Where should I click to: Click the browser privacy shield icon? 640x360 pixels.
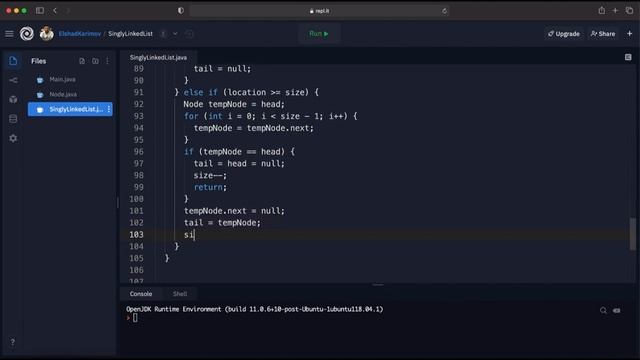(181, 11)
